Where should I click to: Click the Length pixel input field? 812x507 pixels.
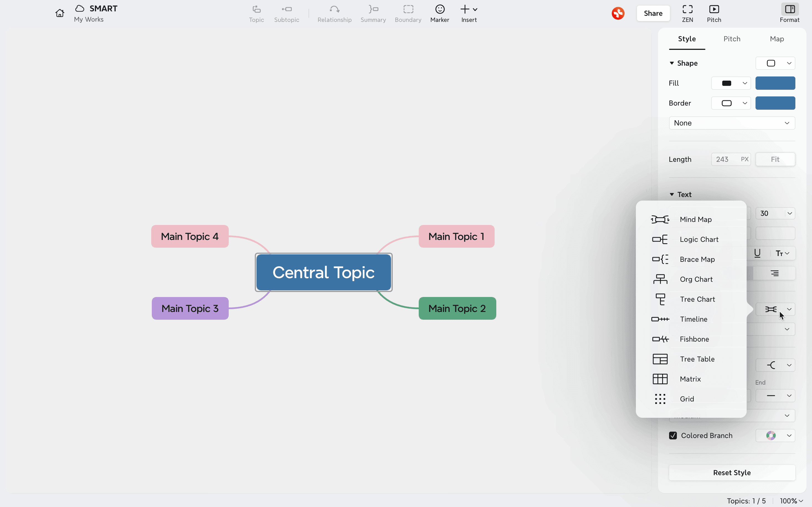point(731,159)
